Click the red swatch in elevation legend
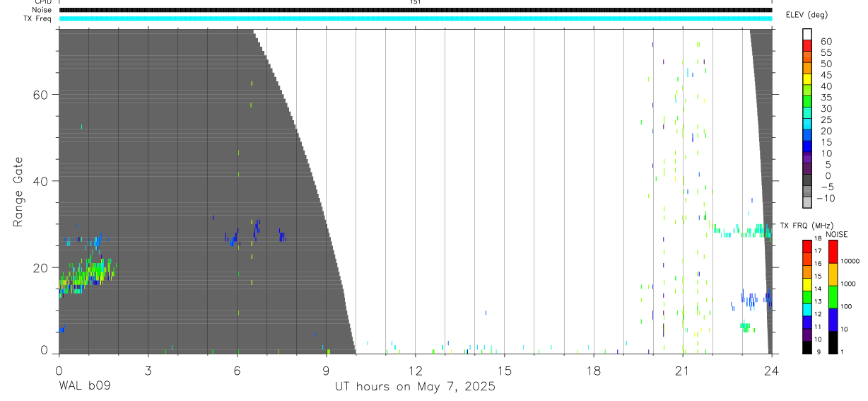Image resolution: width=868 pixels, height=401 pixels. [x=807, y=46]
